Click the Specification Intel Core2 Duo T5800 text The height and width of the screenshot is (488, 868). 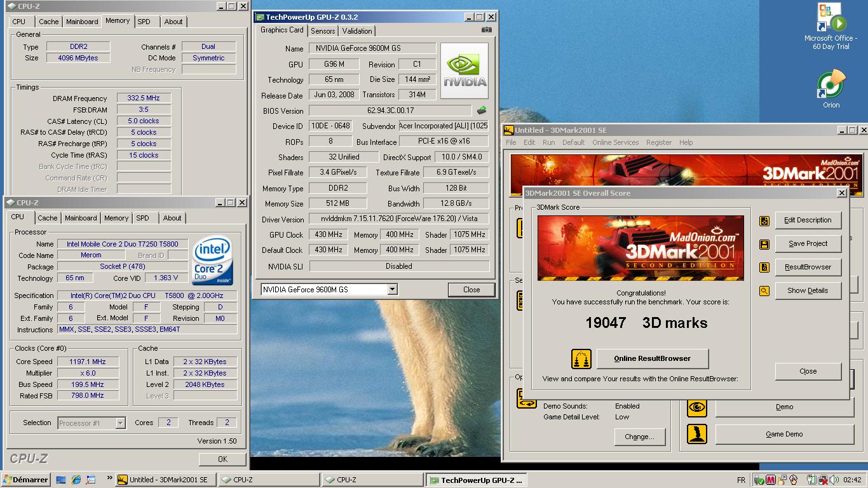147,296
